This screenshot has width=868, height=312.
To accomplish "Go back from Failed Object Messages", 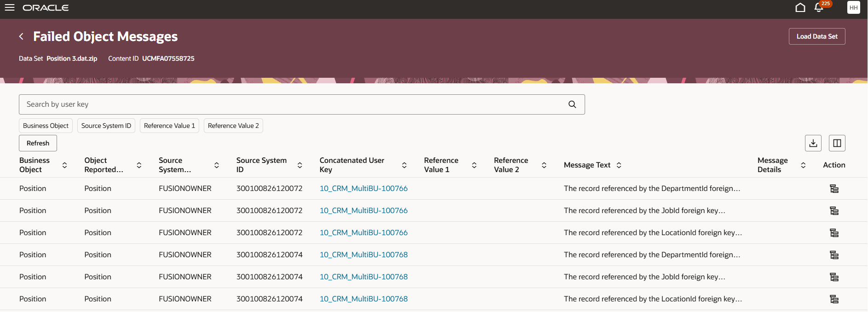I will [x=21, y=36].
